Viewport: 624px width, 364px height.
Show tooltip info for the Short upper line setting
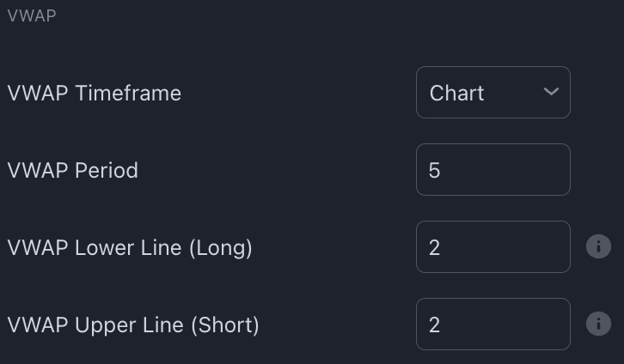point(597,325)
